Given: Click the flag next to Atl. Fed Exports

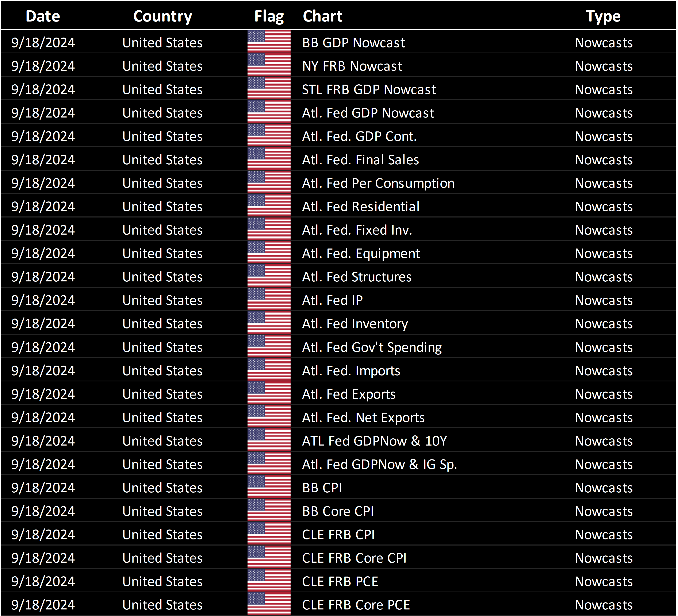Looking at the screenshot, I should [x=269, y=393].
